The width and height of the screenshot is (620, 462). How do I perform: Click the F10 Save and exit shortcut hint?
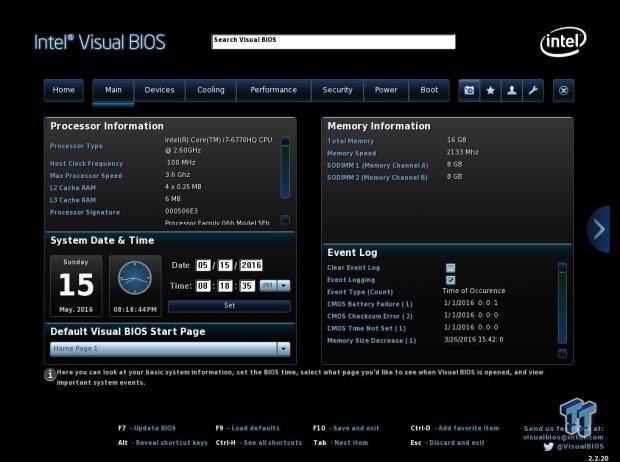[x=346, y=428]
